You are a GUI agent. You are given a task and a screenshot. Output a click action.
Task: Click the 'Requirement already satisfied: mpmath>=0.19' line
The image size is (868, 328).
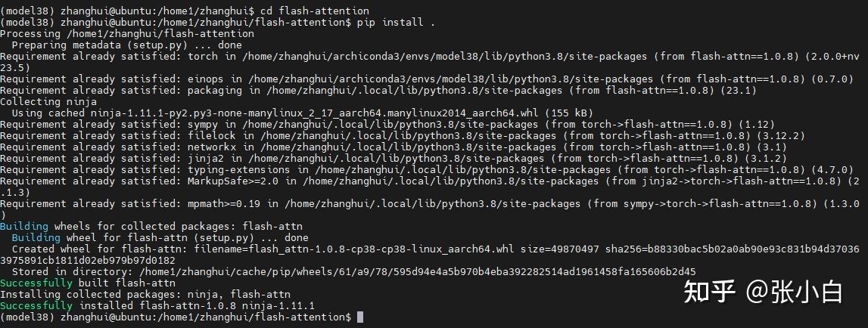point(430,209)
